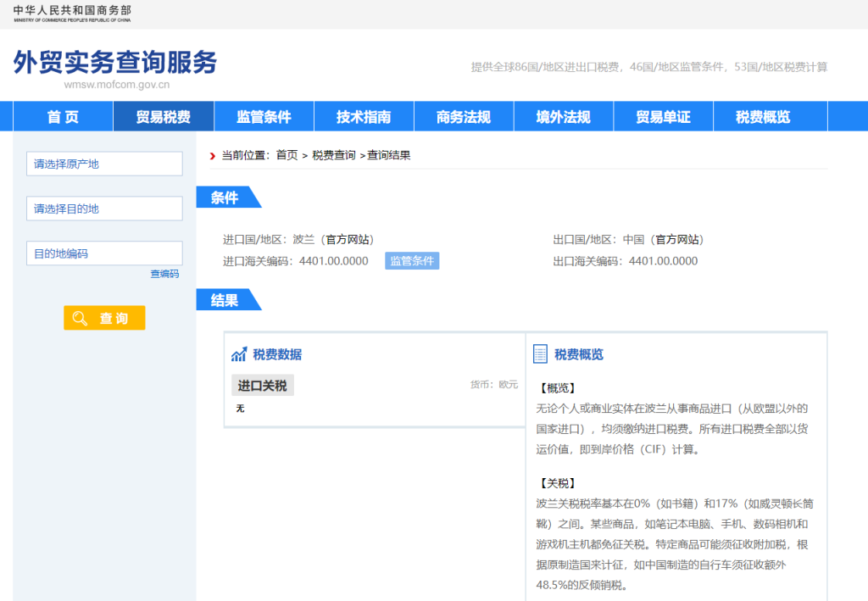Click the 外贸实务查询服务 site title
Image resolution: width=868 pixels, height=601 pixels.
(115, 62)
